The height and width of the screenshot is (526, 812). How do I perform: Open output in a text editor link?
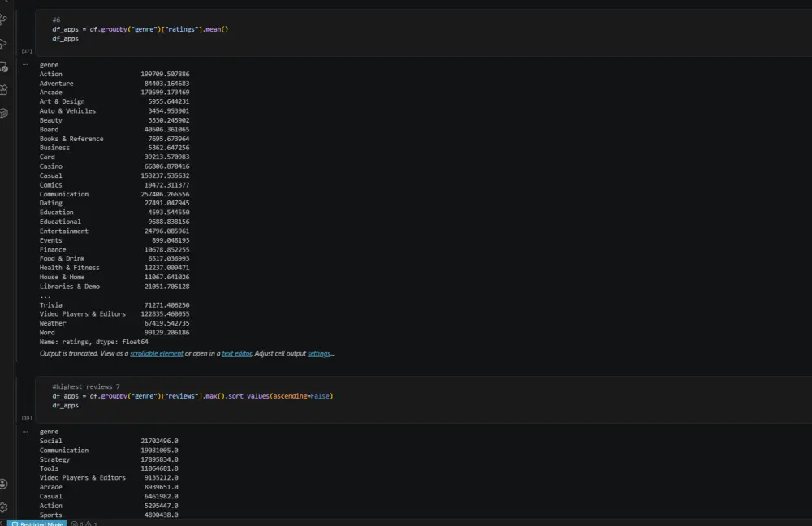click(237, 354)
